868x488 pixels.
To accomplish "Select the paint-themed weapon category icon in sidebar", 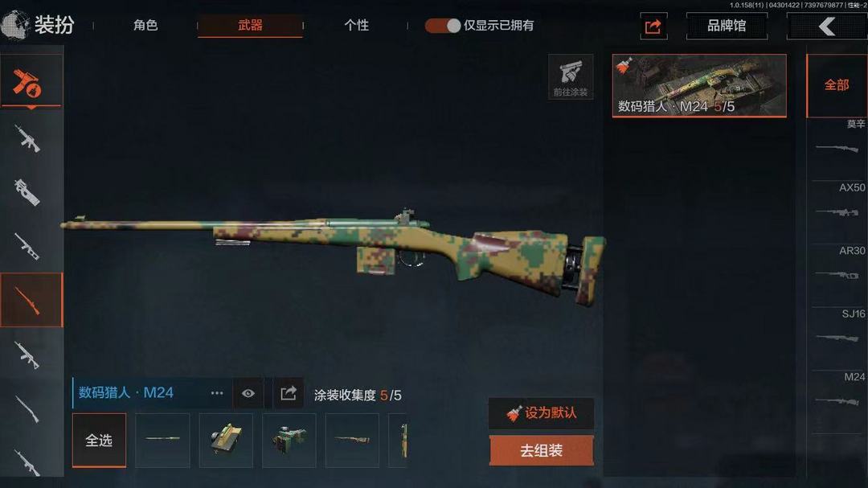I will point(31,83).
